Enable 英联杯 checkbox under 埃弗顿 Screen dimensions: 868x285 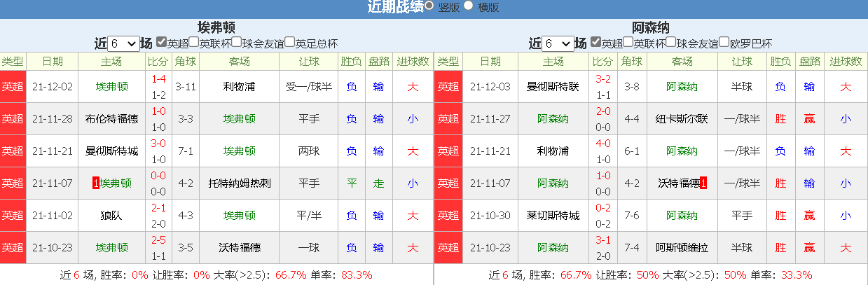coord(193,42)
